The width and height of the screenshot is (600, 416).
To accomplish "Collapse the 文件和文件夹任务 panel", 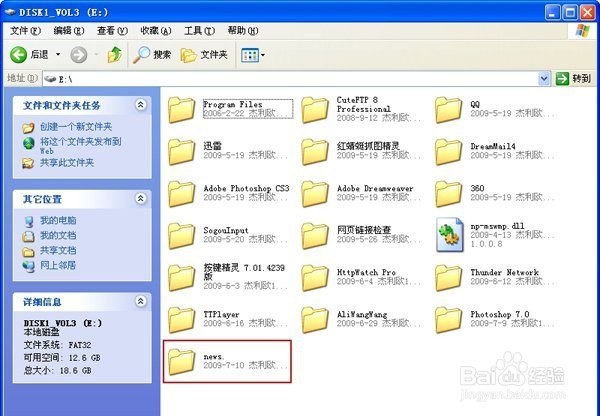I will (x=140, y=105).
